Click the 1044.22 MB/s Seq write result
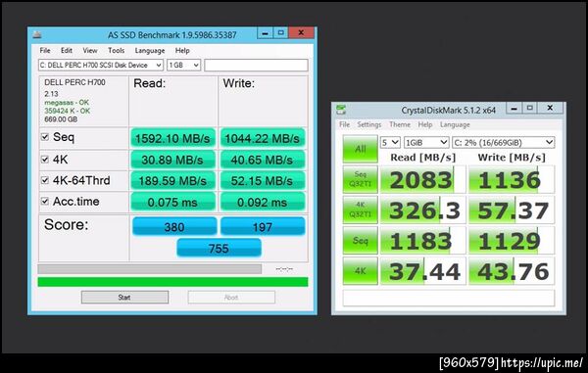This screenshot has width=588, height=373. pyautogui.click(x=263, y=138)
